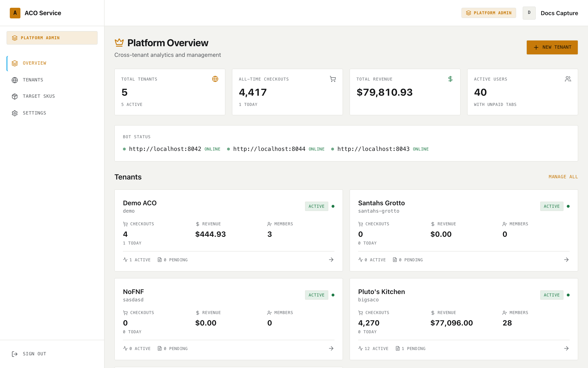This screenshot has width=588, height=368.
Task: Click the 12 Active indicator on Pluto's Kitchen
Action: [x=373, y=349]
